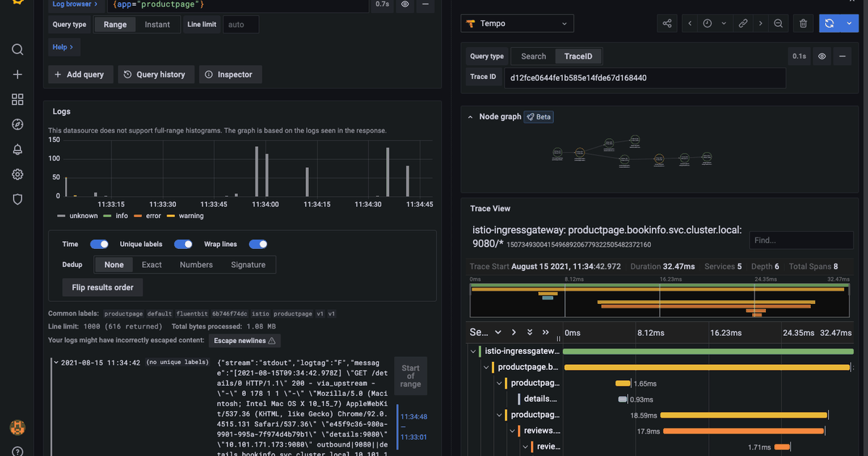Screen dimensions: 868x456
Task: Select None dedup option
Action: (x=114, y=265)
